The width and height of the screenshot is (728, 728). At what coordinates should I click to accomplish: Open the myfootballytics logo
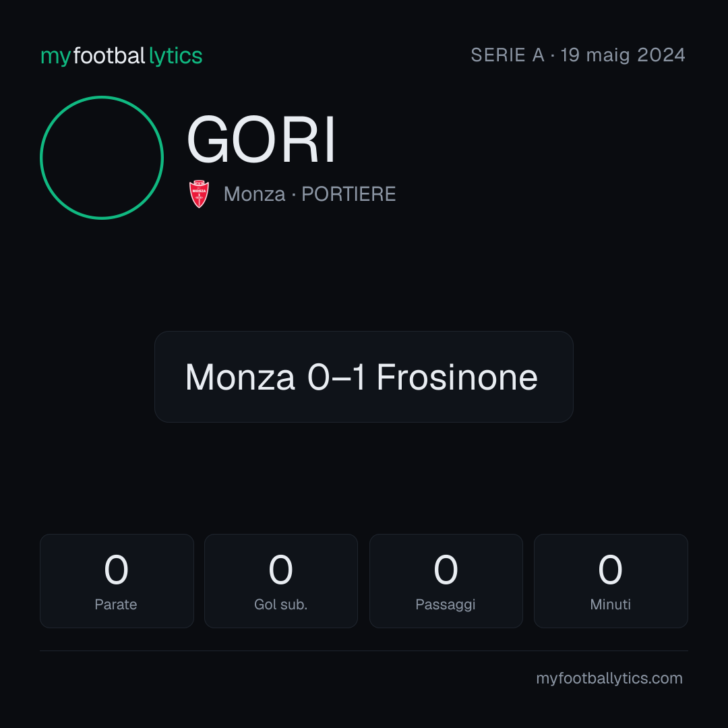(x=121, y=56)
